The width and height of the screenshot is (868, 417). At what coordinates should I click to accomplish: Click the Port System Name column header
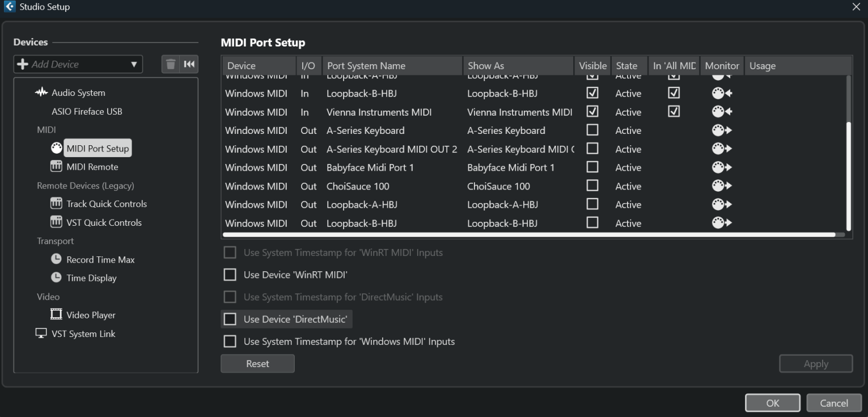(392, 66)
